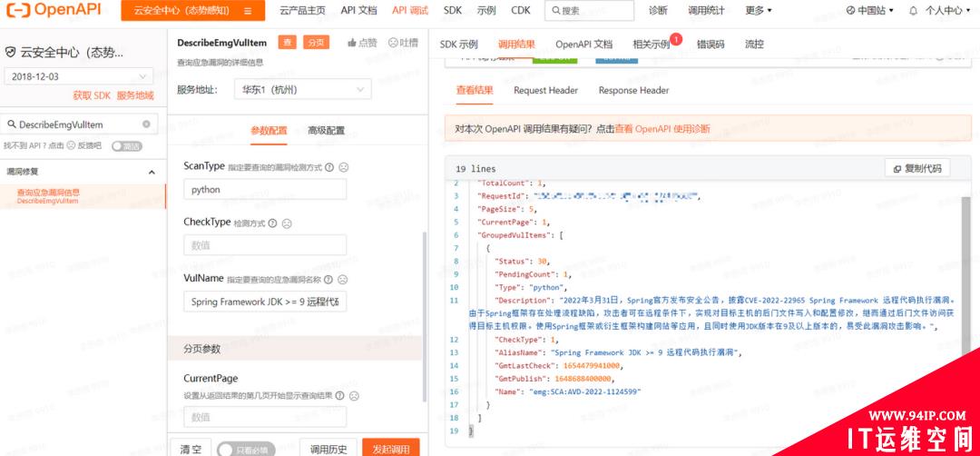980x456 pixels.
Task: Click the 反馈吧 feedback face icon
Action: point(71,145)
